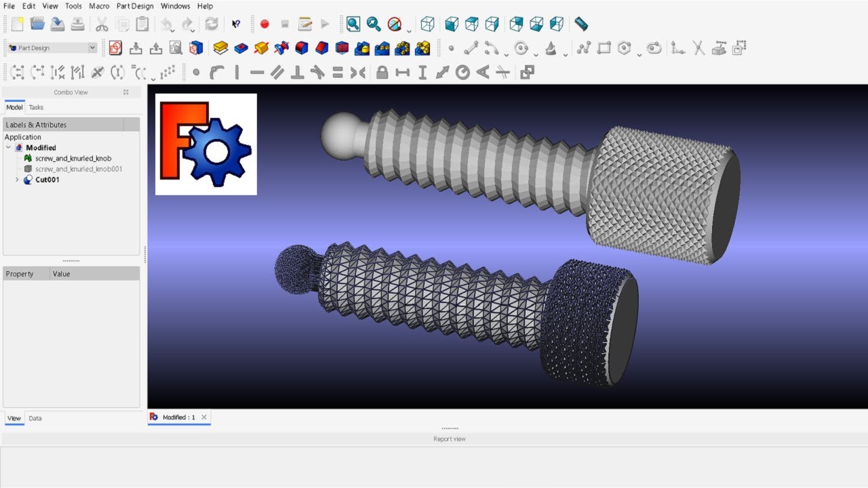This screenshot has width=868, height=488.
Task: Open the Part Design menu
Action: (135, 6)
